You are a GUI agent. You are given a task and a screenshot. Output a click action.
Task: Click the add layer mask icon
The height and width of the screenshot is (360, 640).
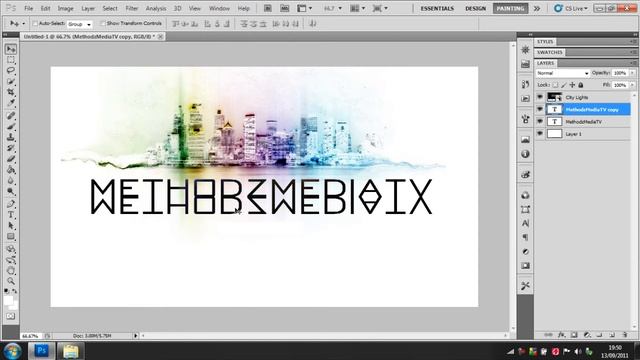(x=574, y=335)
